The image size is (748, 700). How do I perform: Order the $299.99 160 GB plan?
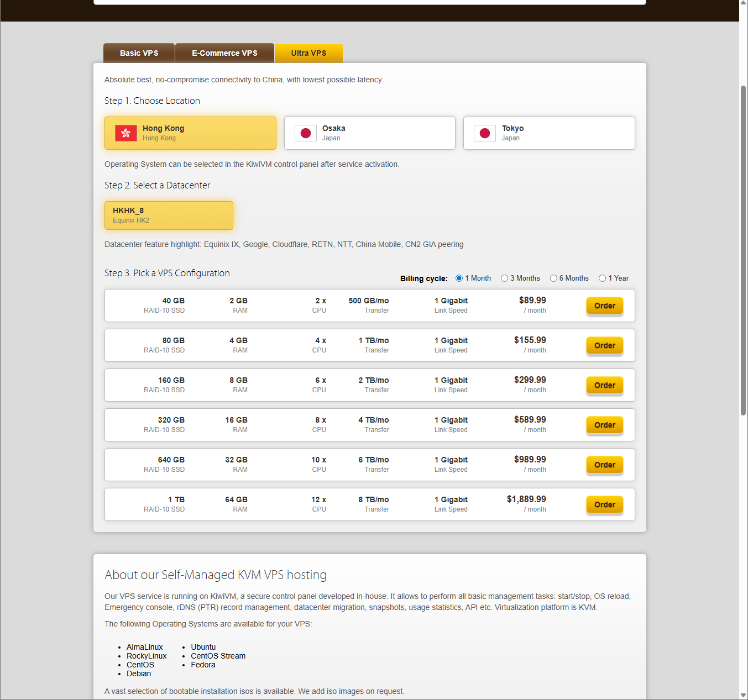tap(604, 385)
